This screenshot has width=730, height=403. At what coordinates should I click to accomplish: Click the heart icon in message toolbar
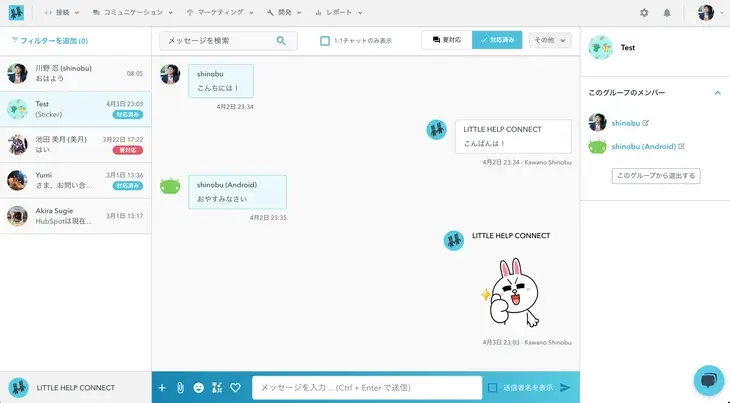click(x=236, y=387)
